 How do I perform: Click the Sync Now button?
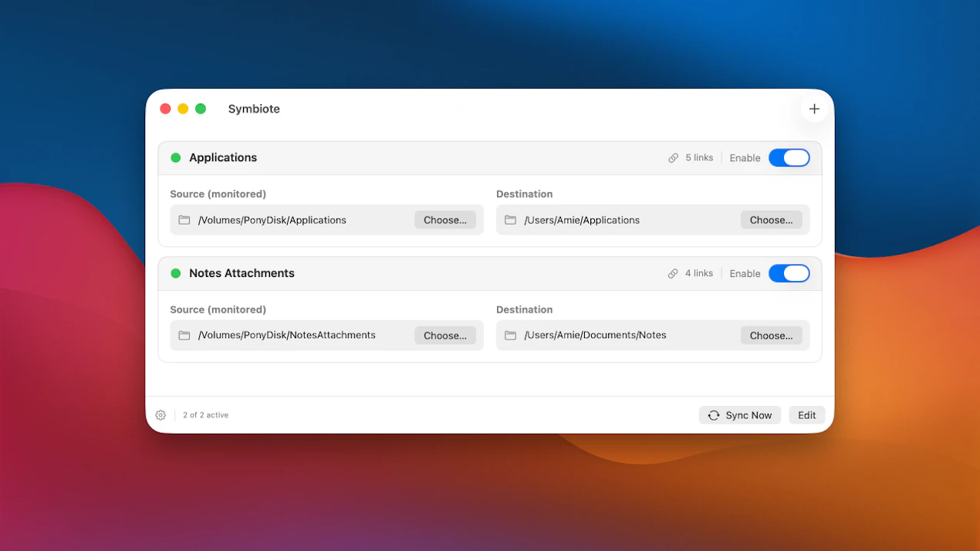point(740,415)
